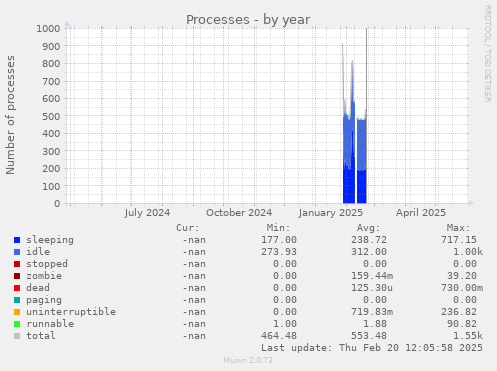Click the total min value 464.48

[x=279, y=336]
